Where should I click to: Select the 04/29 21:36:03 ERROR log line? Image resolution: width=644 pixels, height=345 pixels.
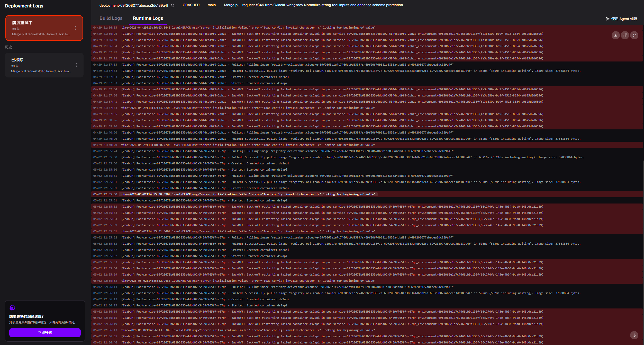coord(367,28)
